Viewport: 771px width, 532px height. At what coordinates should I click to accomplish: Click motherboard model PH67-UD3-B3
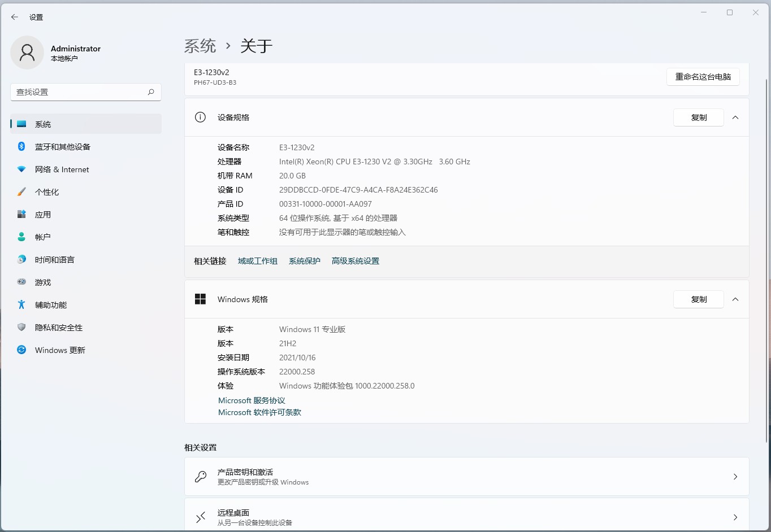pyautogui.click(x=215, y=82)
